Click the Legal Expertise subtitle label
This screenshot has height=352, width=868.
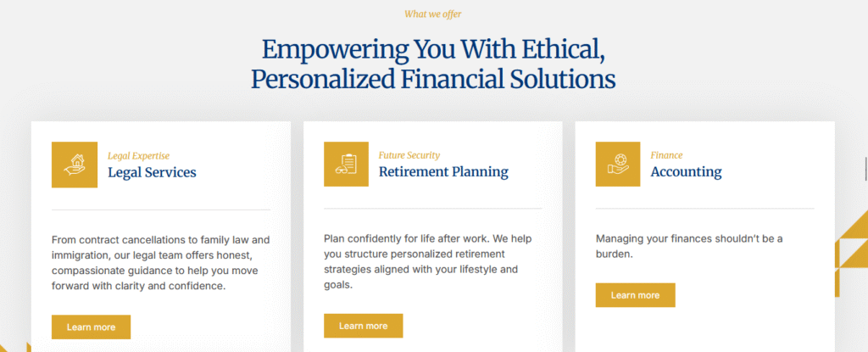[139, 155]
